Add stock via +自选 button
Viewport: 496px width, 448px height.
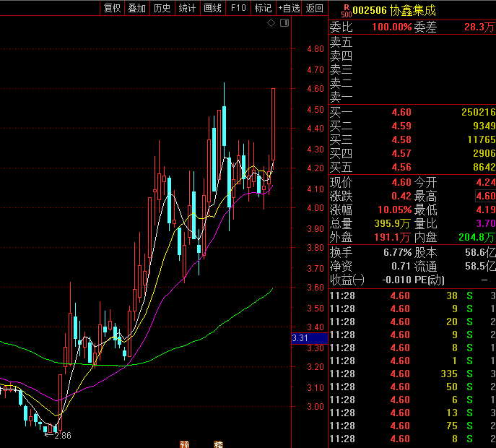[x=289, y=8]
